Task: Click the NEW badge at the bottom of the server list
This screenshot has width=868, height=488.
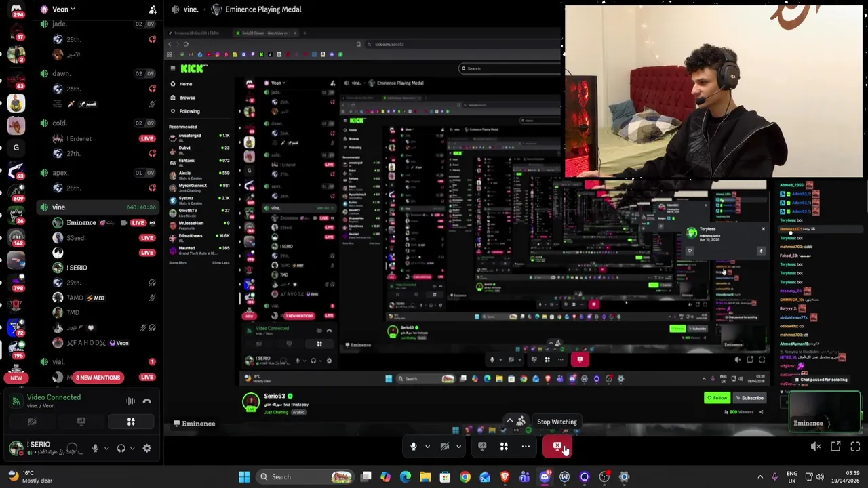Action: [x=16, y=378]
